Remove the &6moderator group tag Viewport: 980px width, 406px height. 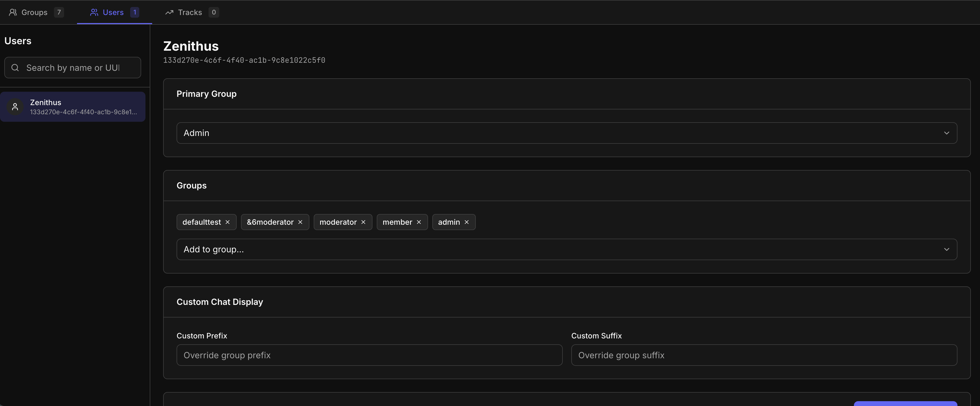pos(300,222)
